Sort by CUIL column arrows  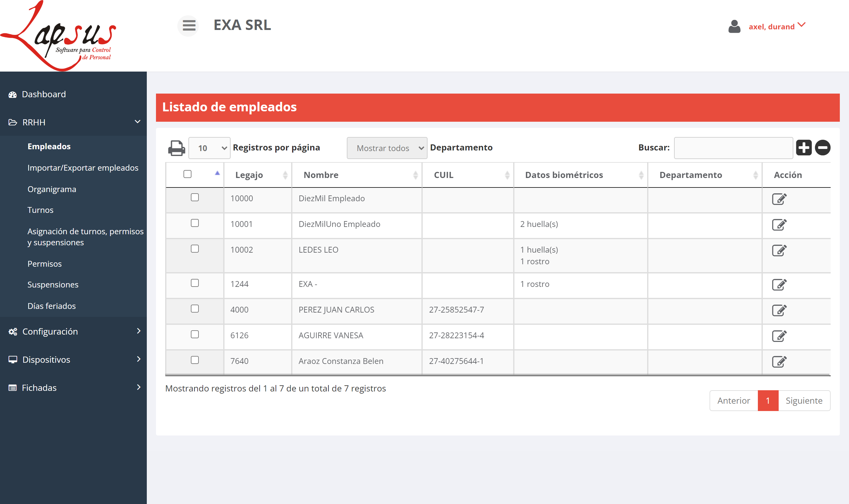tap(507, 175)
